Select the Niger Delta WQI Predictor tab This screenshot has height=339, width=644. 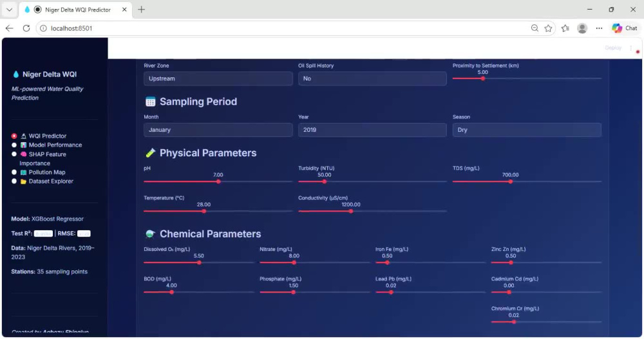[76, 10]
